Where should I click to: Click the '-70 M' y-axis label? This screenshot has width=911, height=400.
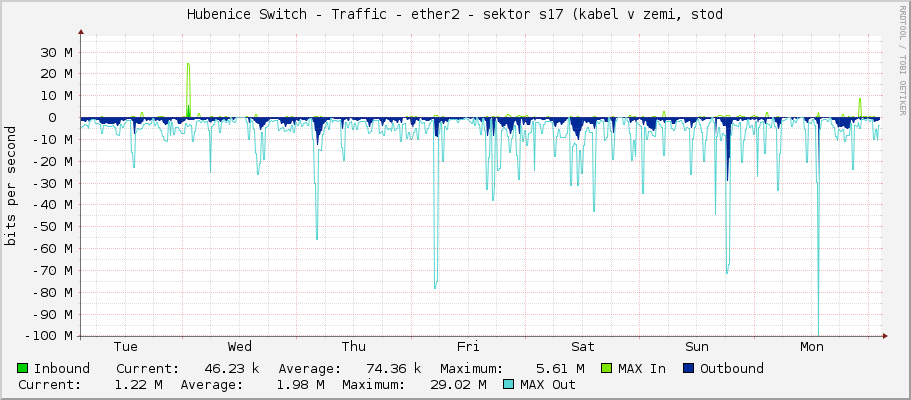tap(52, 270)
